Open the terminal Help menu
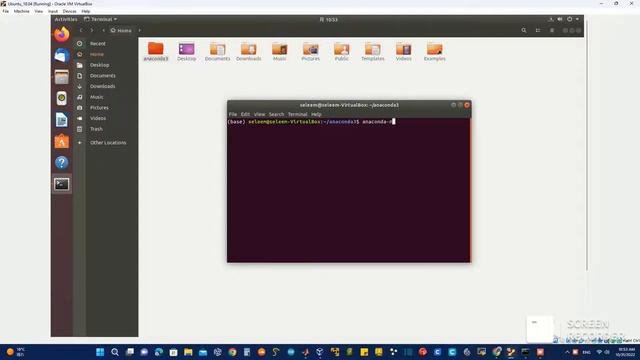Image resolution: width=640 pixels, height=360 pixels. point(316,114)
